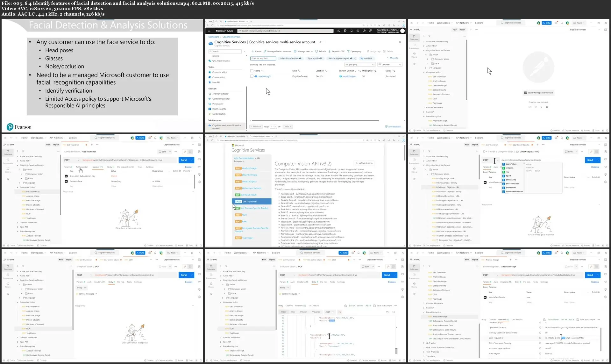Click the Filter for any field input
This screenshot has height=364, width=611.
(x=263, y=59)
